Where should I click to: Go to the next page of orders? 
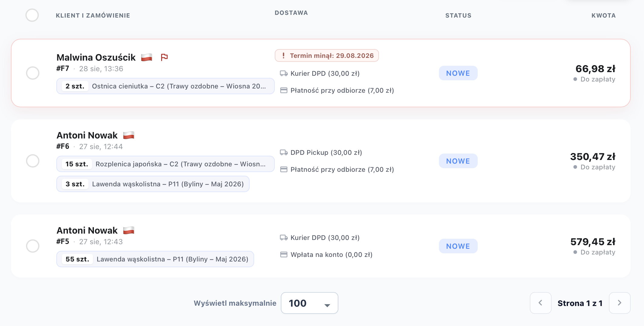[620, 303]
